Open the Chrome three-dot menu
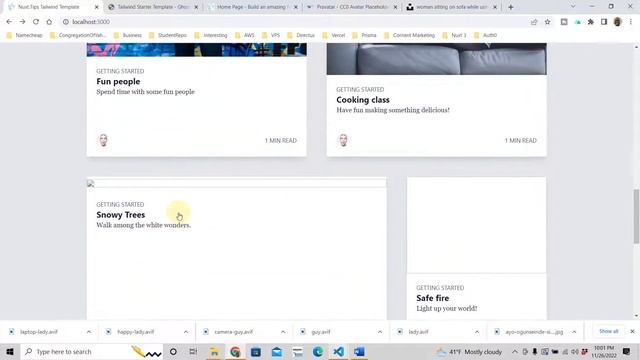 coord(631,22)
